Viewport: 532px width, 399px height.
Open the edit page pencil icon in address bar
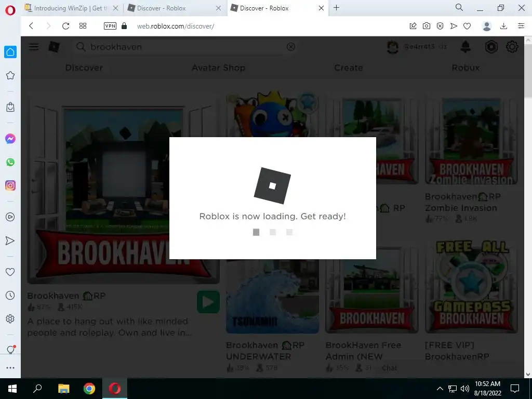413,26
